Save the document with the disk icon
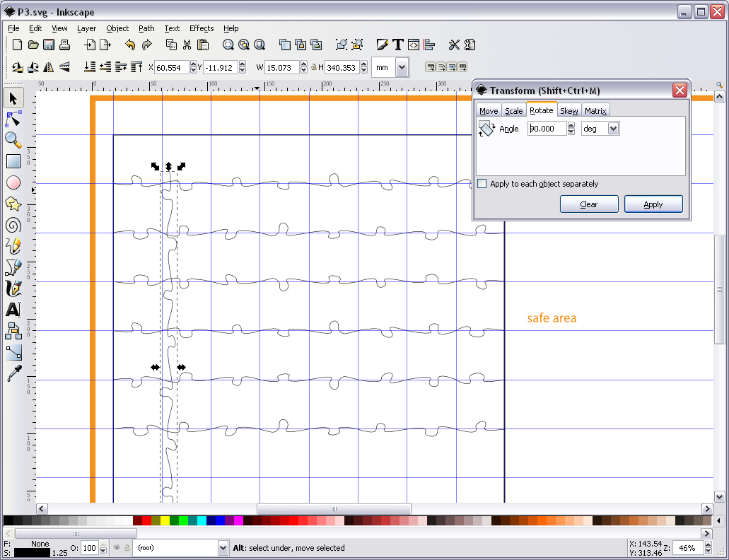Viewport: 729px width, 560px height. [49, 45]
